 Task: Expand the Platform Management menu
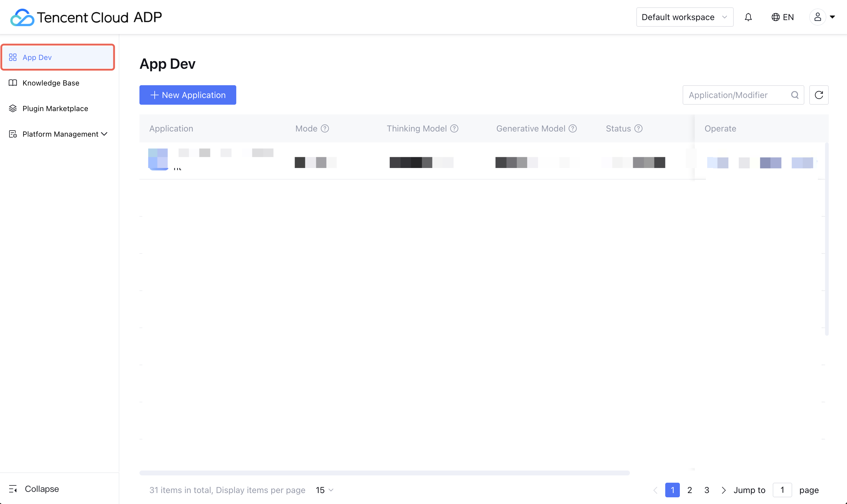click(x=58, y=134)
